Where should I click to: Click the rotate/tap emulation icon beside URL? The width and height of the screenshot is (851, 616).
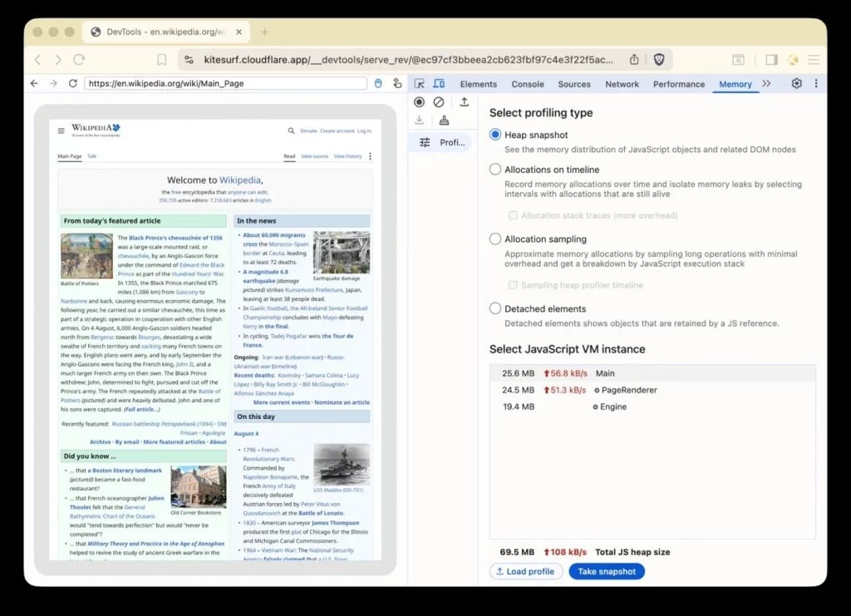(x=398, y=83)
